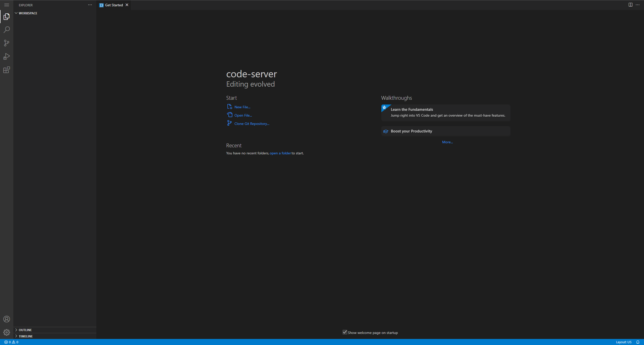644x345 pixels.
Task: Click the New File link
Action: pos(242,107)
